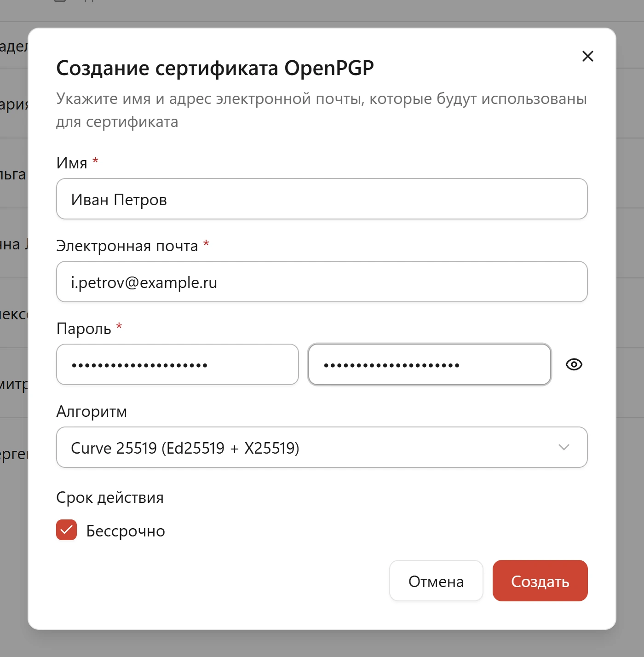Click the Бессрочно label text

click(x=126, y=531)
